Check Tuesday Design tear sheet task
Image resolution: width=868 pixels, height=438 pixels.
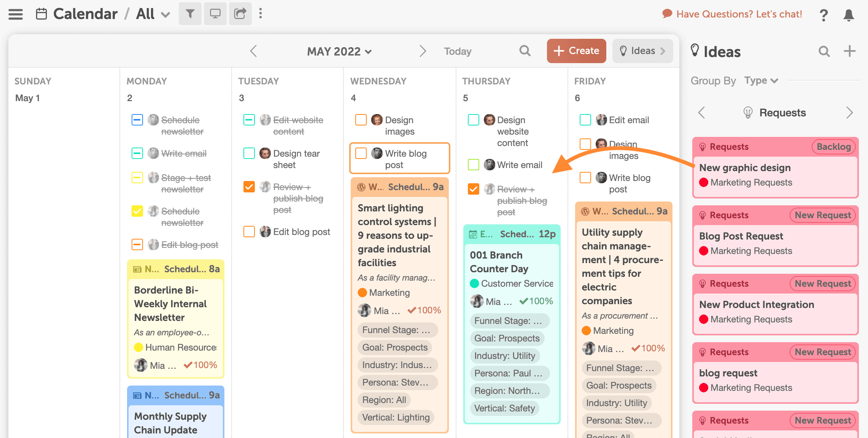pos(249,153)
